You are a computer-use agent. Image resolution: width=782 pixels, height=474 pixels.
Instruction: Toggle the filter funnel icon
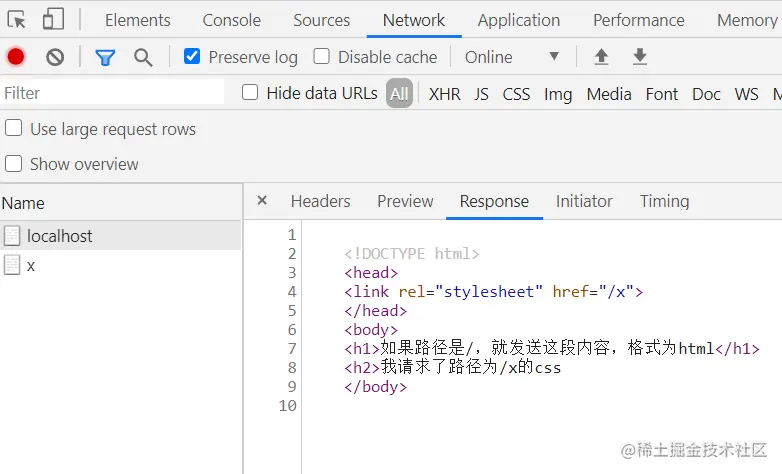point(105,57)
